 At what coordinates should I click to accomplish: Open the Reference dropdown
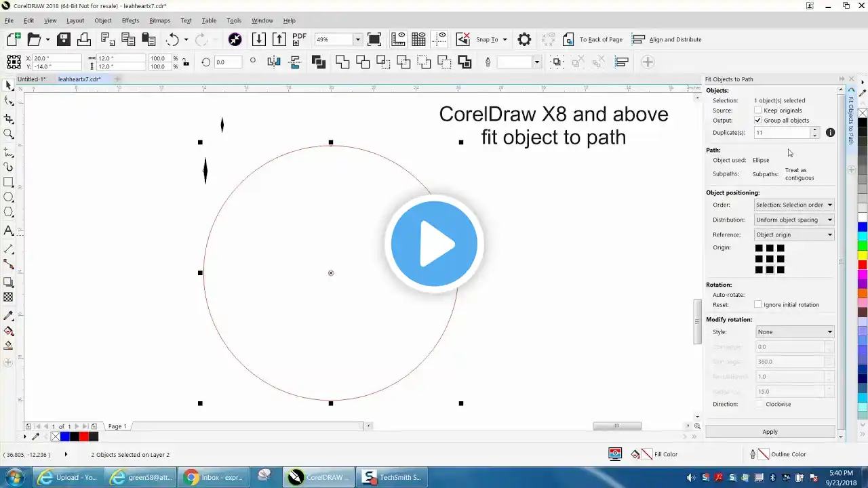coord(794,235)
